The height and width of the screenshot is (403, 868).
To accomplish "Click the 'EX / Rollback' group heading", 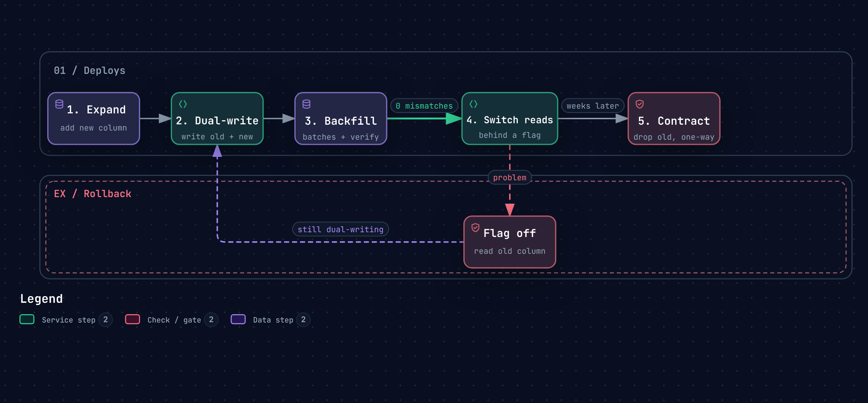I will point(93,194).
